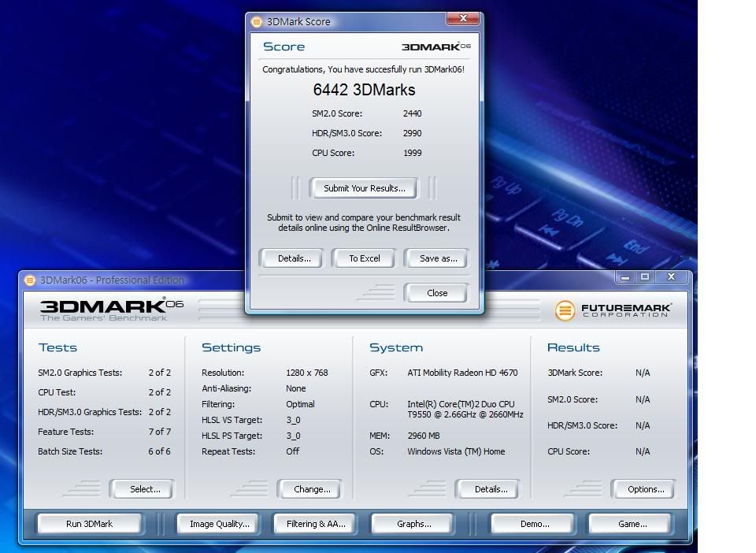This screenshot has height=553, width=756.
Task: Open Options... under the Results section
Action: (x=645, y=489)
